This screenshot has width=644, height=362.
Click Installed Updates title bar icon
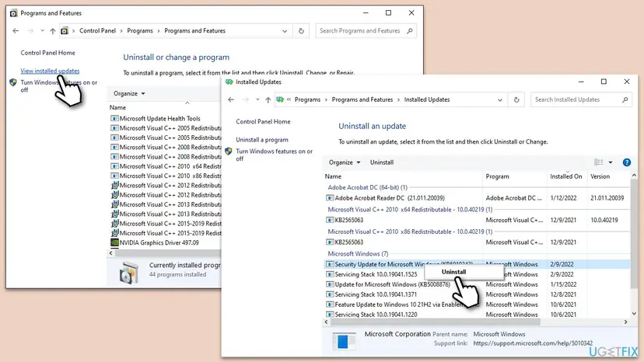click(x=229, y=82)
